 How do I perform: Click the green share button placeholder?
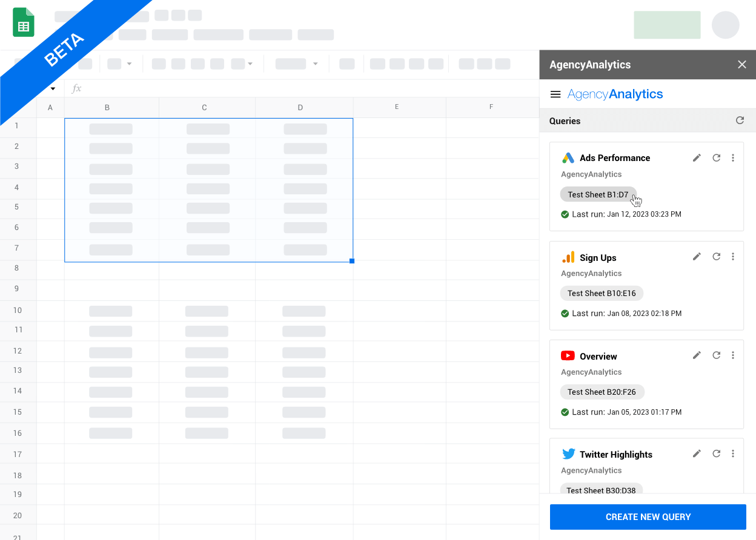pos(667,25)
